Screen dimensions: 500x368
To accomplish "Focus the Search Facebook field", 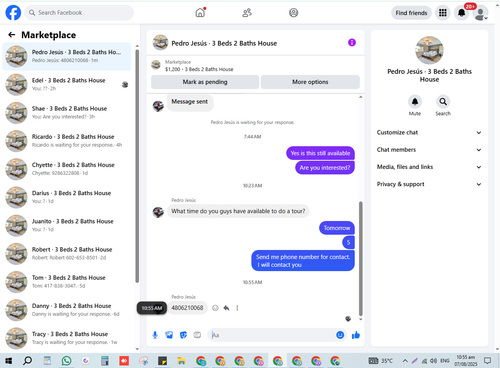I will (x=79, y=13).
